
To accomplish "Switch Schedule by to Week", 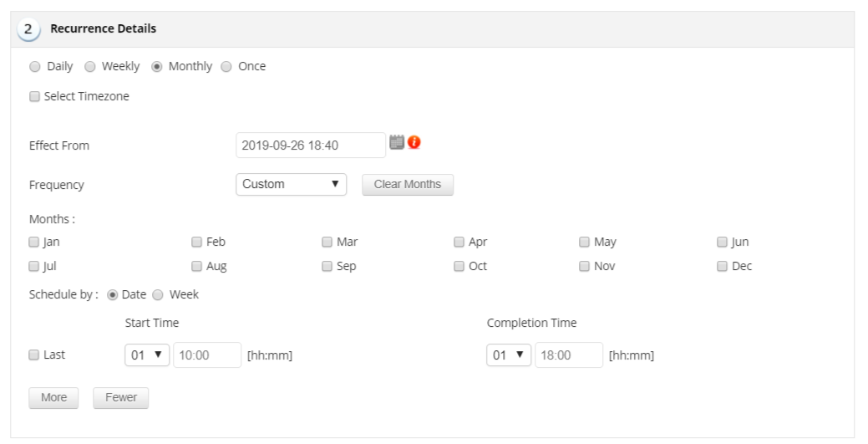I will coord(158,295).
